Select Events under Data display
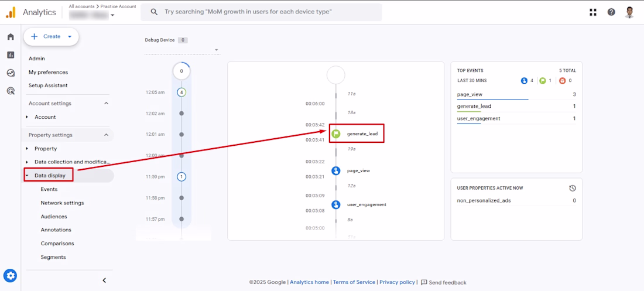The image size is (644, 291). [49, 189]
